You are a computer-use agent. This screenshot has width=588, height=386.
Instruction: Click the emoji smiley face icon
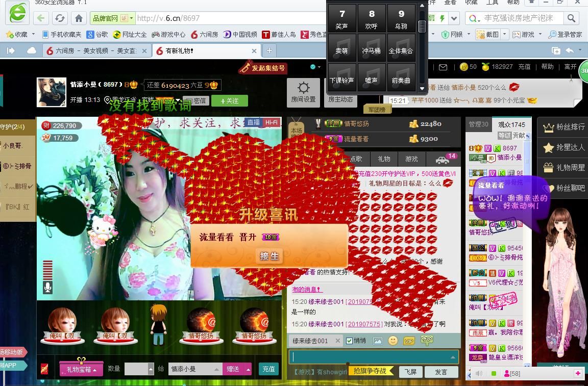(393, 341)
